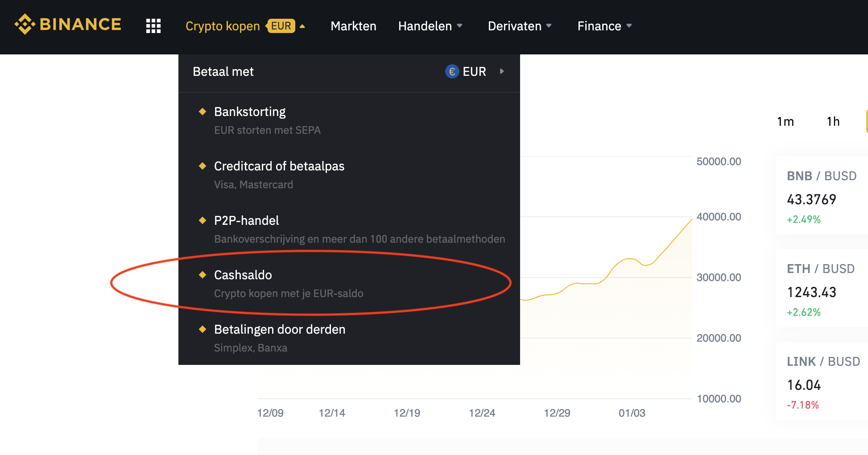Image resolution: width=868 pixels, height=455 pixels.
Task: Click the 20000.00 chart axis label
Action: (719, 338)
